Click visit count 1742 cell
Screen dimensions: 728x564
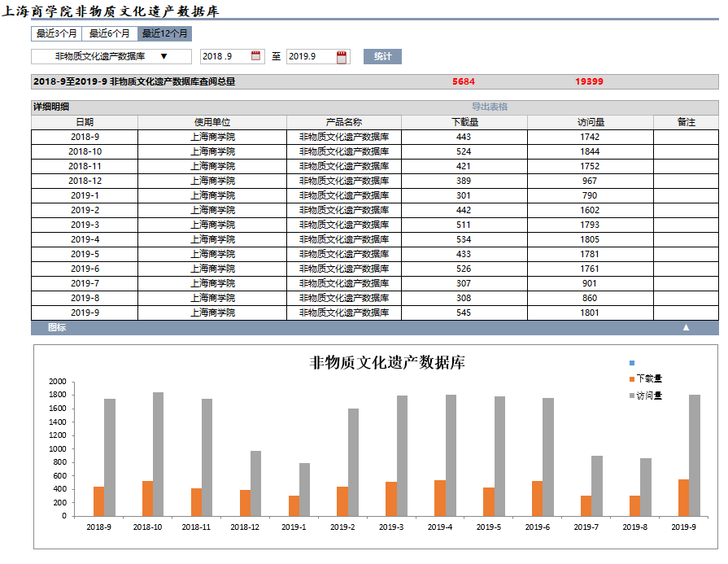(x=590, y=137)
